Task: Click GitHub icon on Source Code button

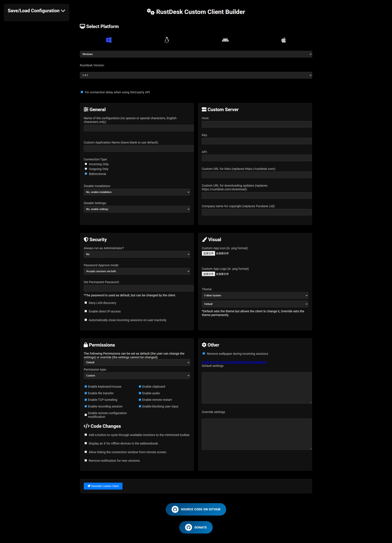Action: click(175, 509)
